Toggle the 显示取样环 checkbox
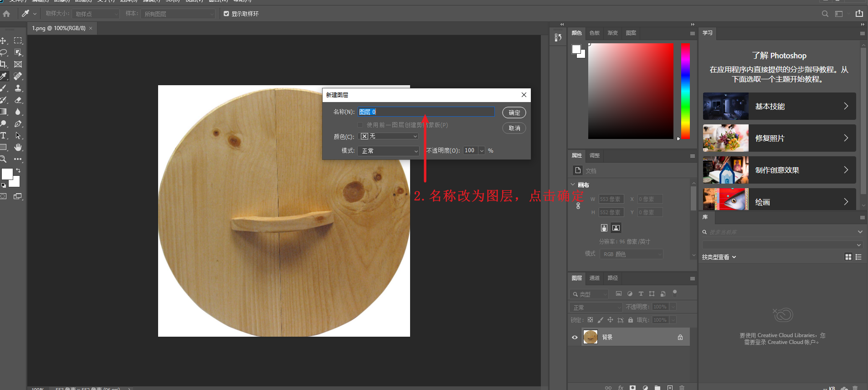 [x=226, y=14]
